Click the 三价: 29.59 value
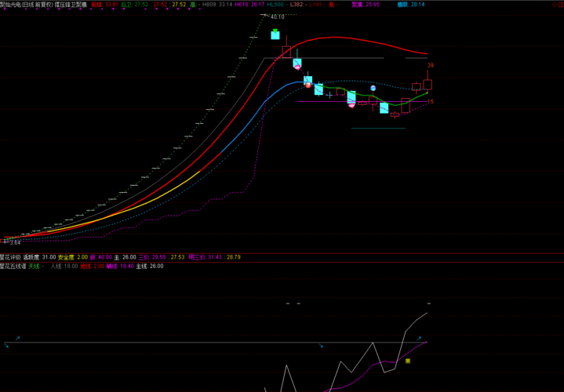Screen dimensions: 564x392 tap(152, 257)
